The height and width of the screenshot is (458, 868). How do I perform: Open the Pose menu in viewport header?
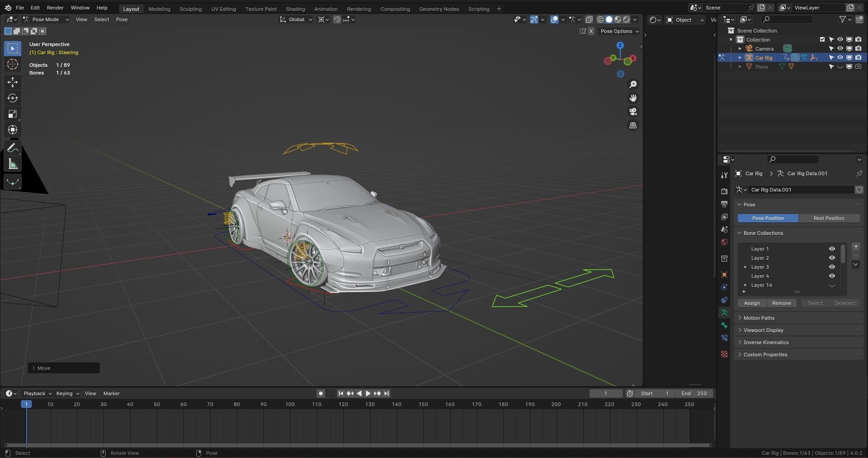[x=122, y=19]
